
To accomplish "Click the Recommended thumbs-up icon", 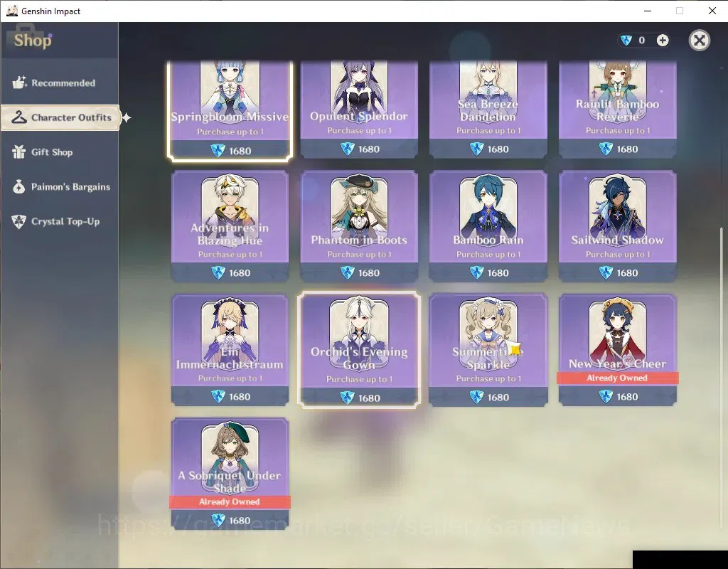I will [x=19, y=83].
